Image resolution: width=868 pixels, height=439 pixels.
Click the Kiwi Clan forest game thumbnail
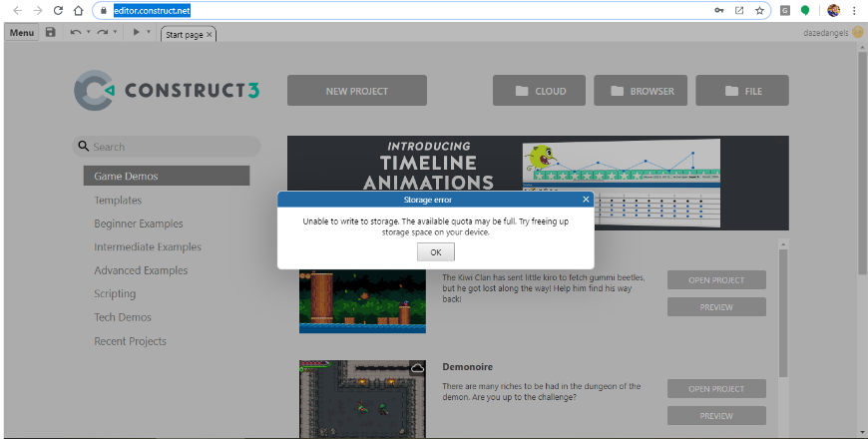(362, 301)
